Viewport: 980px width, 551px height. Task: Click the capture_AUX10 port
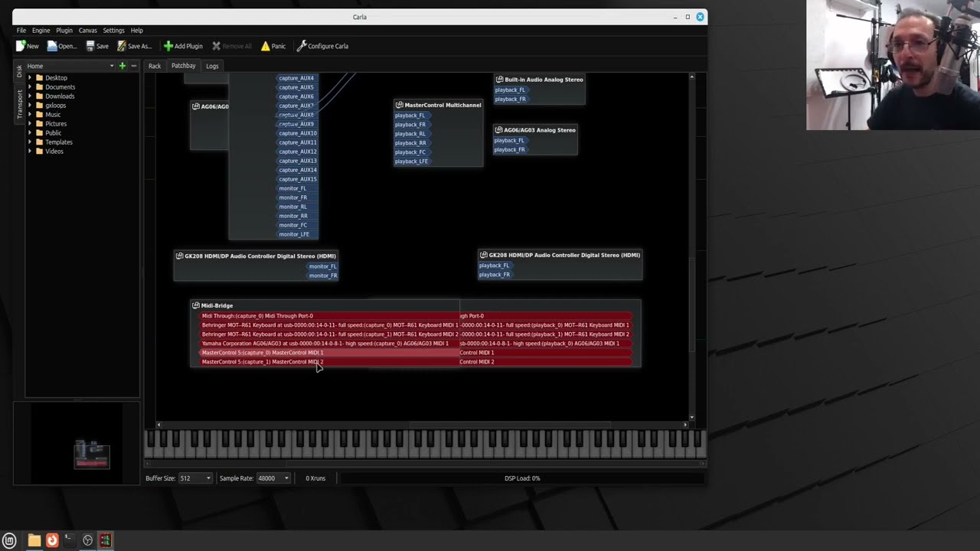[298, 133]
